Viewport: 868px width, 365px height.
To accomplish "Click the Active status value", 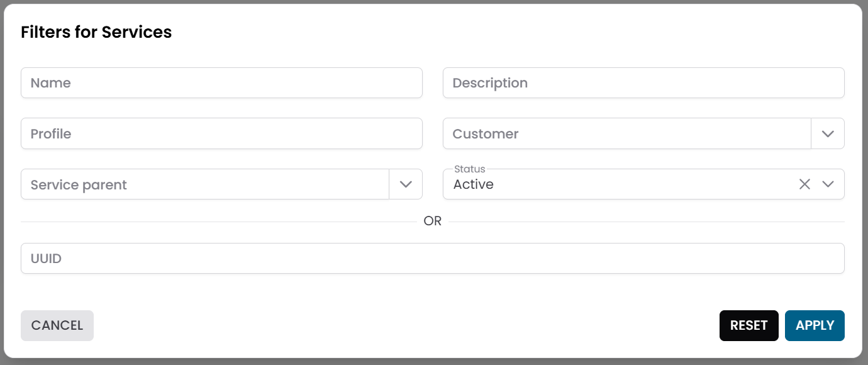I will 472,184.
